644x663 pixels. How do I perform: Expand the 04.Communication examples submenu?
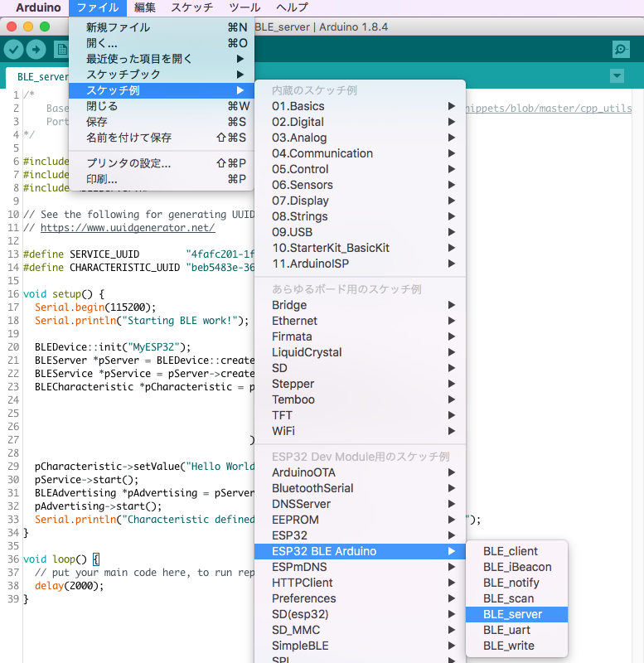[361, 153]
